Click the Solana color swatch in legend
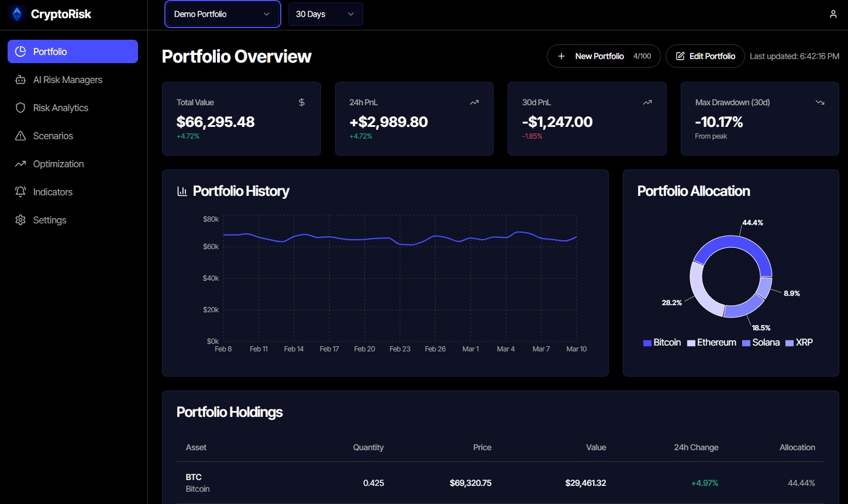Image resolution: width=848 pixels, height=504 pixels. coord(744,343)
